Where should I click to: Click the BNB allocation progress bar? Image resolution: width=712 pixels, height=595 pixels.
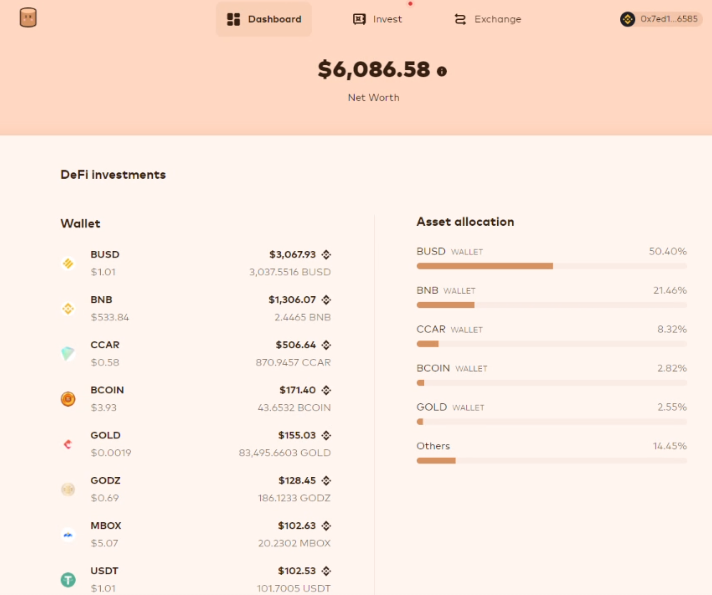coord(552,305)
